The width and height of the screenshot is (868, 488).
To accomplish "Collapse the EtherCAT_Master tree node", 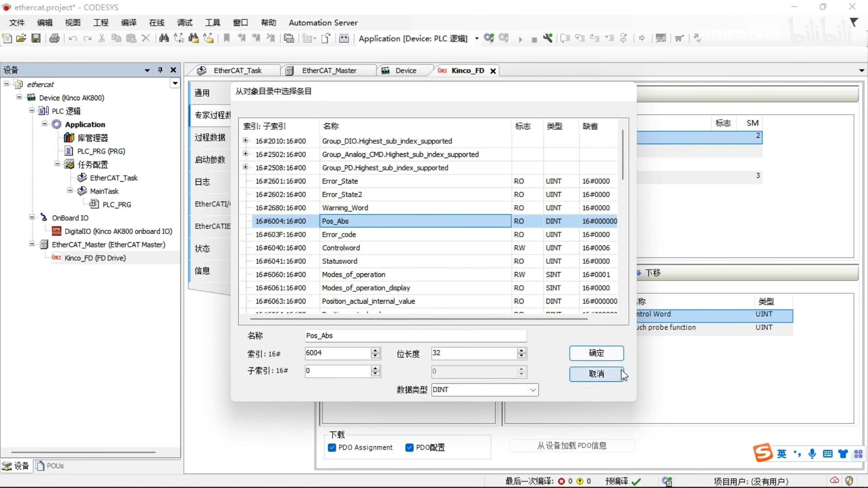I will pyautogui.click(x=32, y=244).
